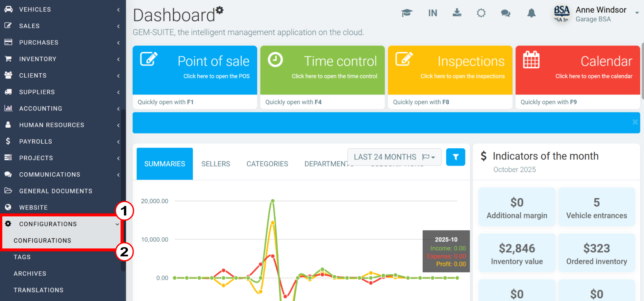The height and width of the screenshot is (301, 644).
Task: Switch to the Categories tab
Action: pyautogui.click(x=267, y=164)
